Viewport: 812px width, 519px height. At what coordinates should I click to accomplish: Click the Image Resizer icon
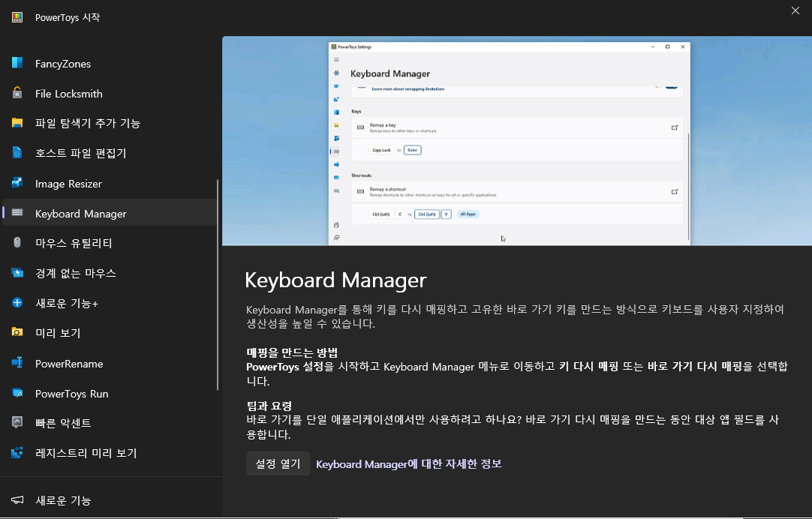pos(17,183)
